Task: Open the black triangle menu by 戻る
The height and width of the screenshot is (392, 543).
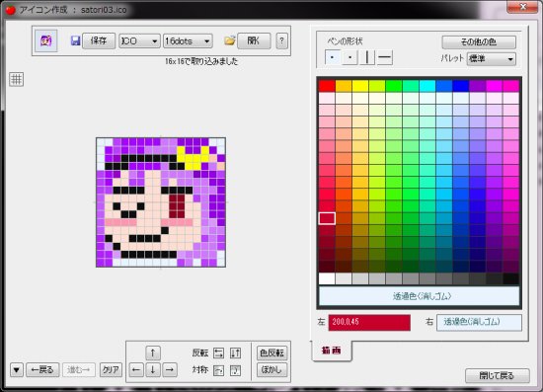Action: coord(17,370)
